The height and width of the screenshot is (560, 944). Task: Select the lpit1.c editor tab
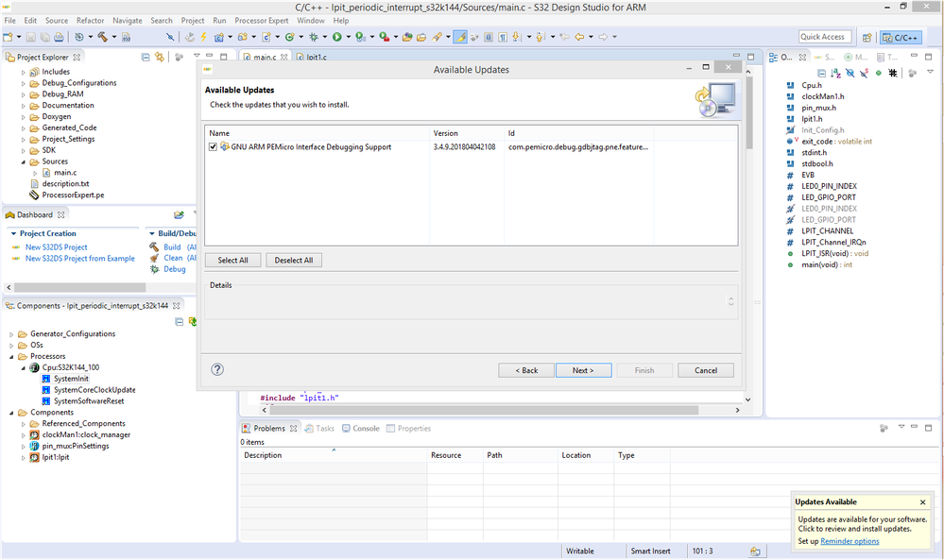pyautogui.click(x=312, y=58)
